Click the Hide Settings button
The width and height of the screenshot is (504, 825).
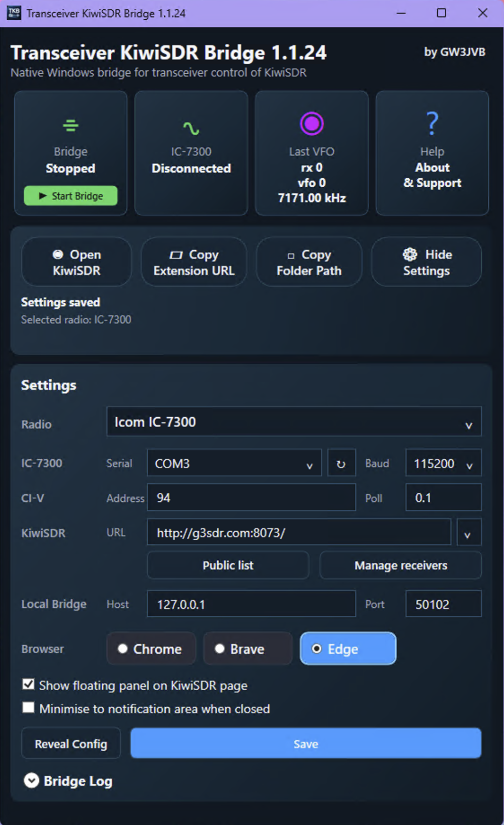426,262
